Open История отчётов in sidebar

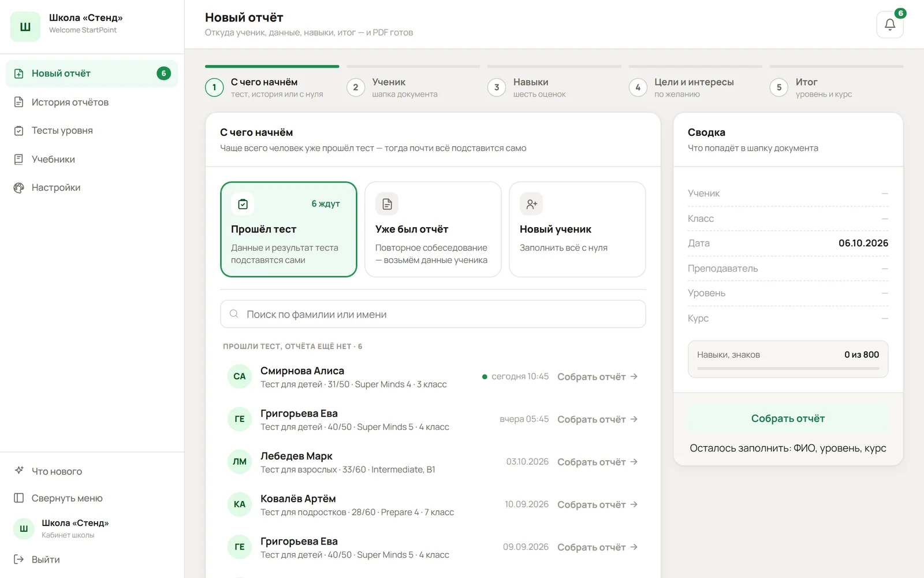(92, 102)
